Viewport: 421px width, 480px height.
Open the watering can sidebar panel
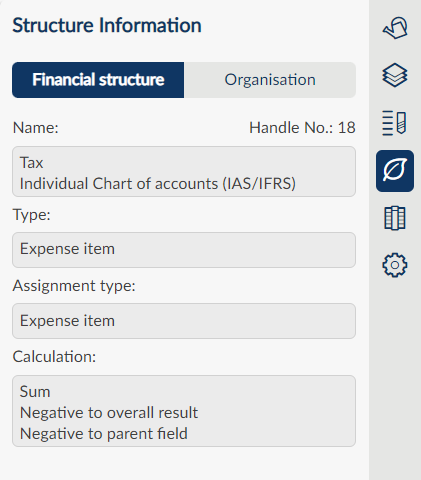click(395, 28)
